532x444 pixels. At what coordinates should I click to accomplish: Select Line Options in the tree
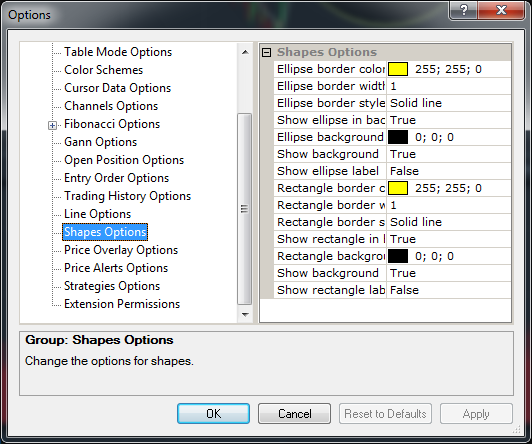(x=97, y=214)
